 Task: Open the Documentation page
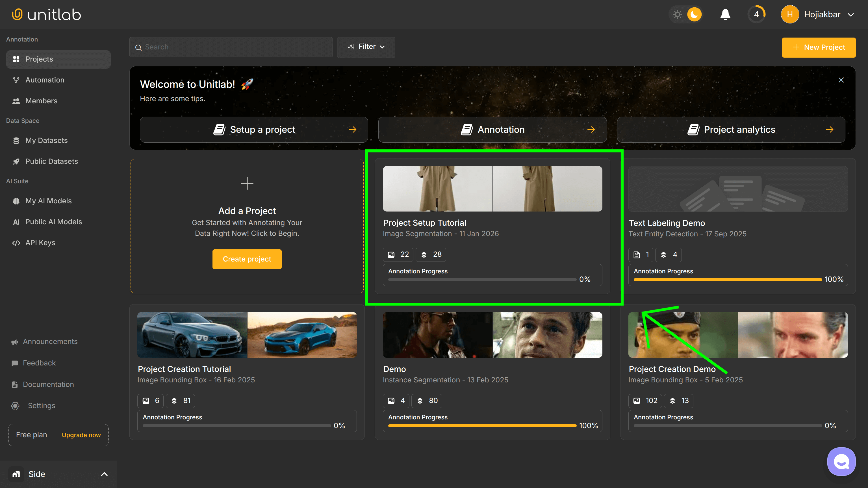48,384
